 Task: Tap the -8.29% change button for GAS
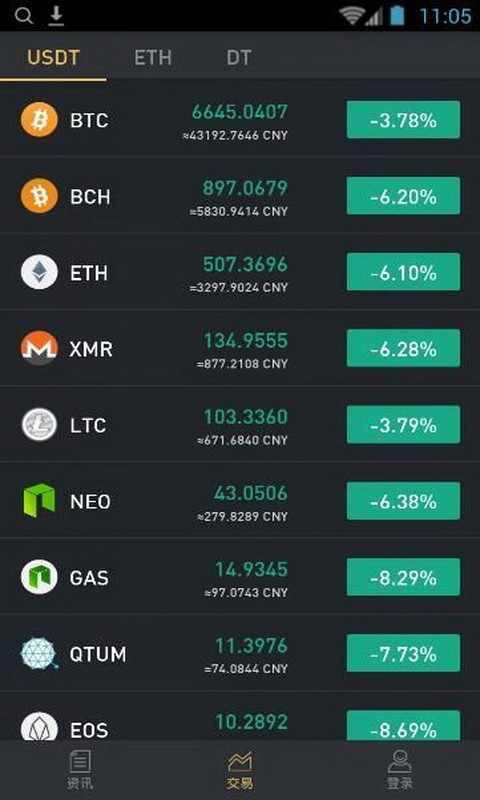click(x=403, y=577)
